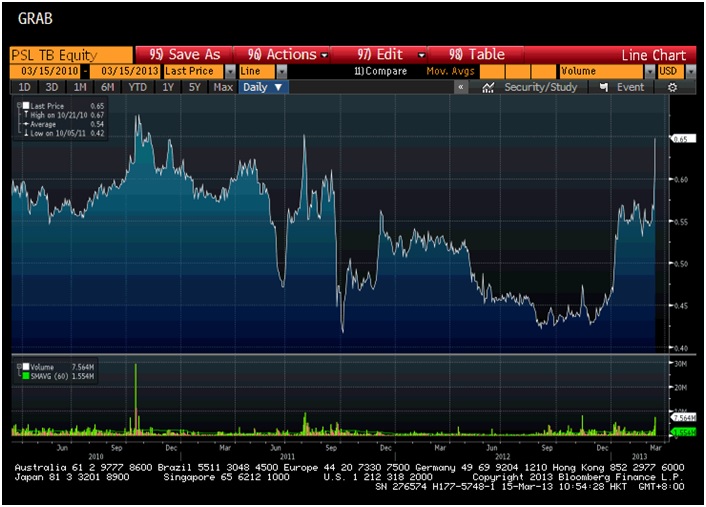Screen dimensions: 706x507
Task: Click the green 1.554M SMAVG axis marker
Action: coord(683,432)
